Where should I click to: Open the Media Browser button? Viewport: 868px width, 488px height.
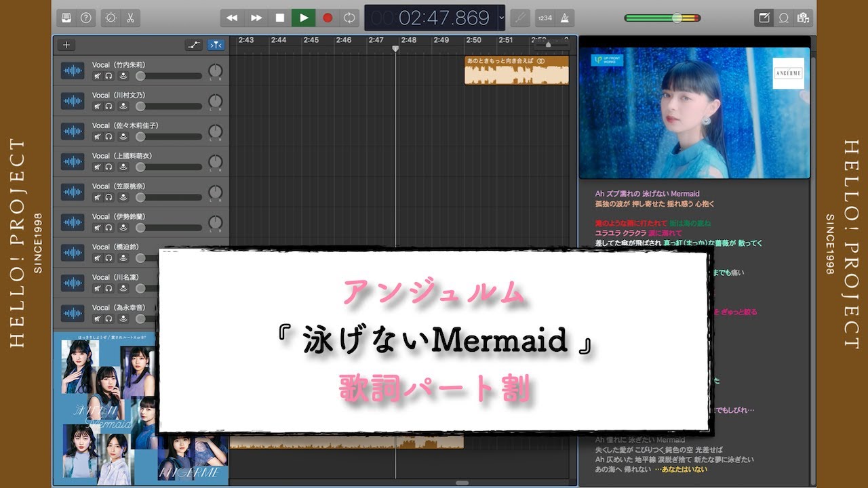tap(803, 18)
